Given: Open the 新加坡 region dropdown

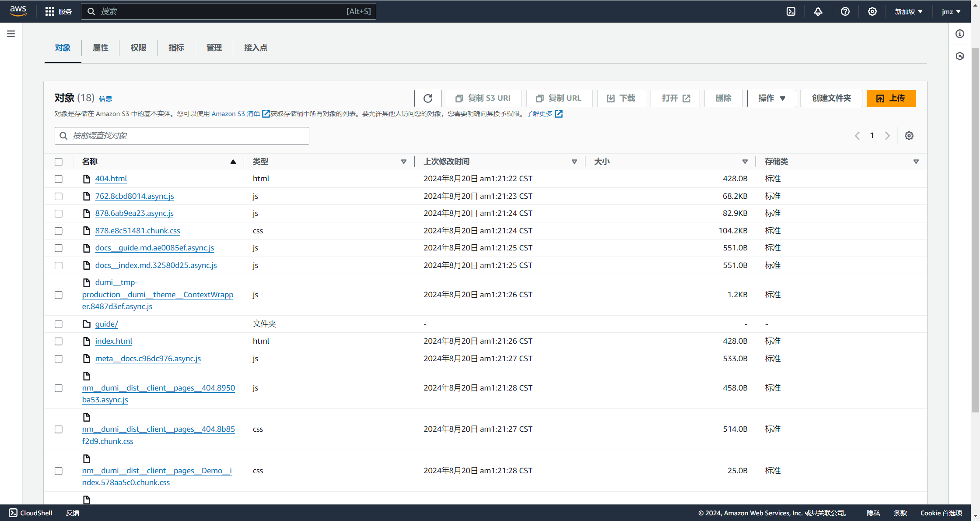Looking at the screenshot, I should point(909,11).
